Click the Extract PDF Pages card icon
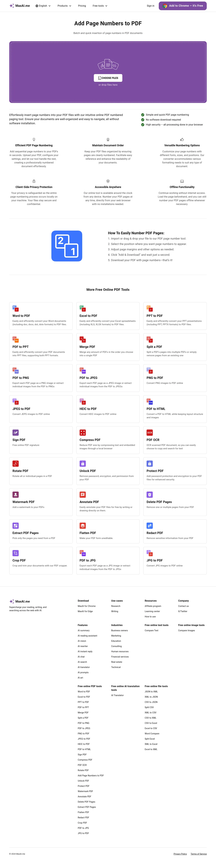Image resolution: width=216 pixels, height=868 pixels. click(15, 525)
